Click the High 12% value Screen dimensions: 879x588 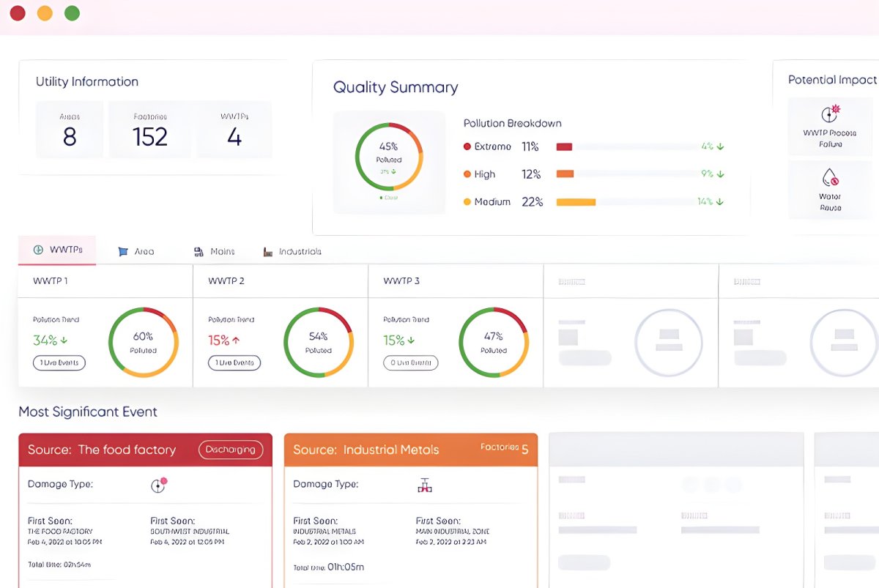pos(531,174)
